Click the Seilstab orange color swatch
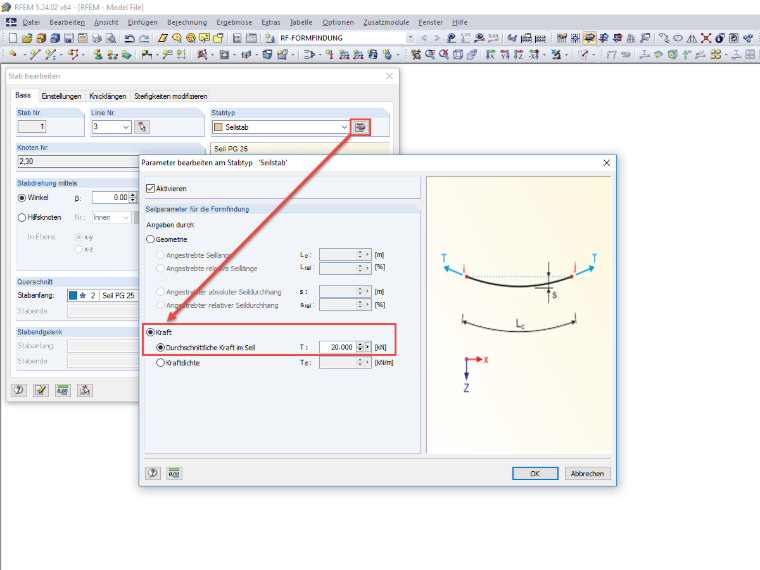 [x=218, y=127]
